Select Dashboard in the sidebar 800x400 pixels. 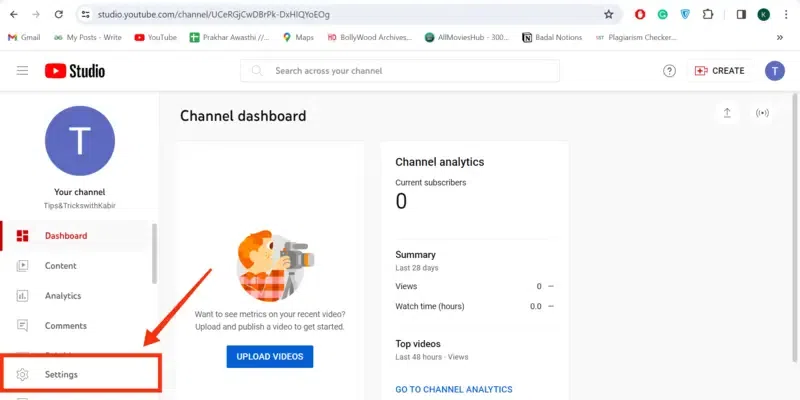[x=66, y=236]
